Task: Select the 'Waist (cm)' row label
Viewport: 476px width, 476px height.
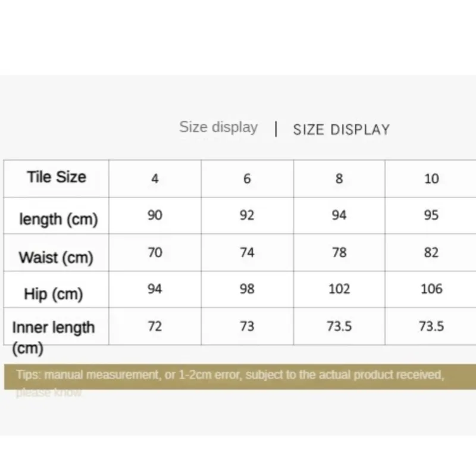Action: [56, 258]
